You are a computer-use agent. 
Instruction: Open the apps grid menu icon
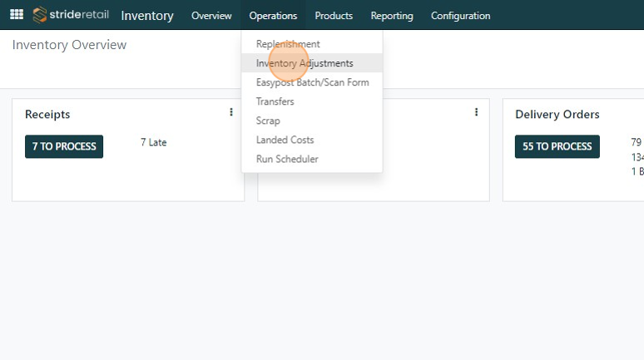pos(16,15)
